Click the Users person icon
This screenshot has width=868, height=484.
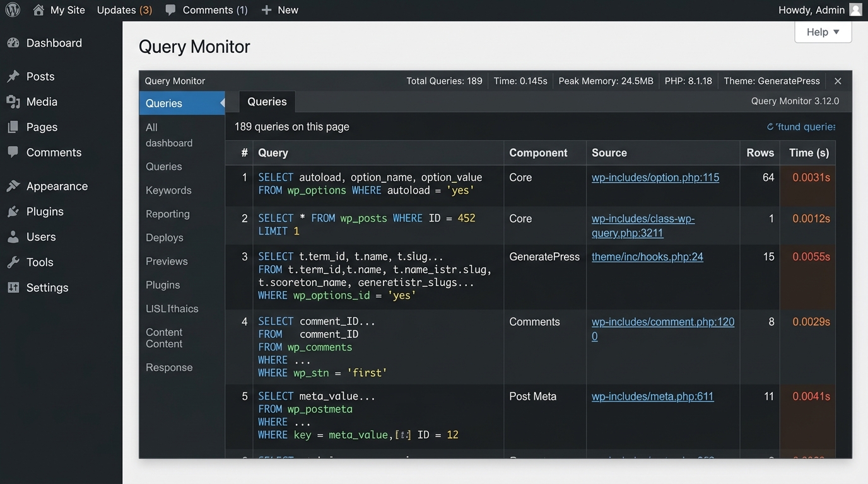coord(15,236)
